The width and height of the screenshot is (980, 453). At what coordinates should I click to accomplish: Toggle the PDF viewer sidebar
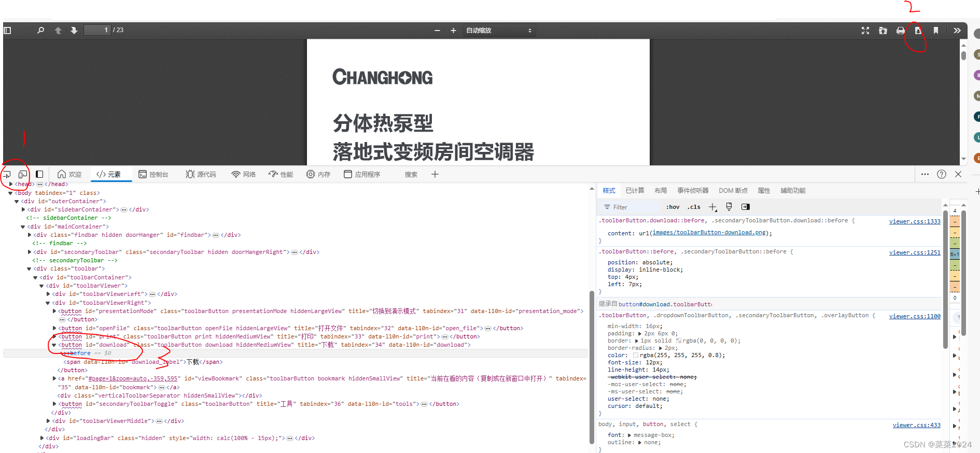7,31
